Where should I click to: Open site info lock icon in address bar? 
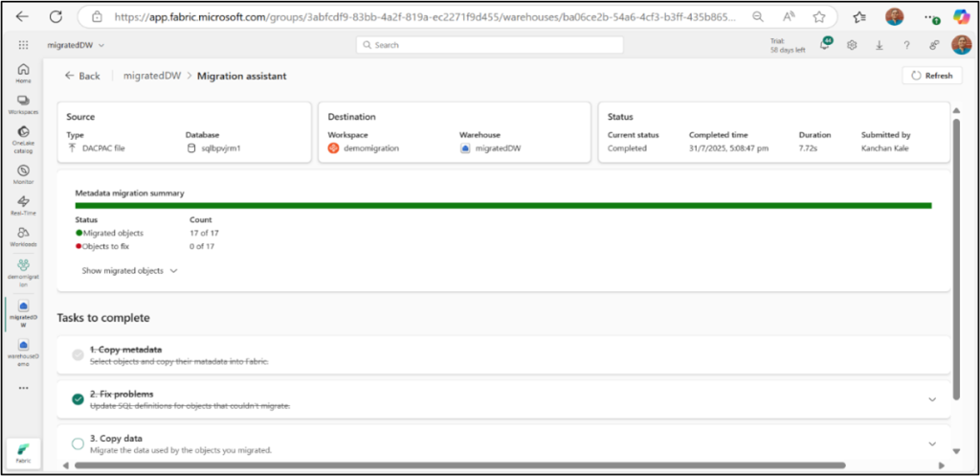[97, 17]
